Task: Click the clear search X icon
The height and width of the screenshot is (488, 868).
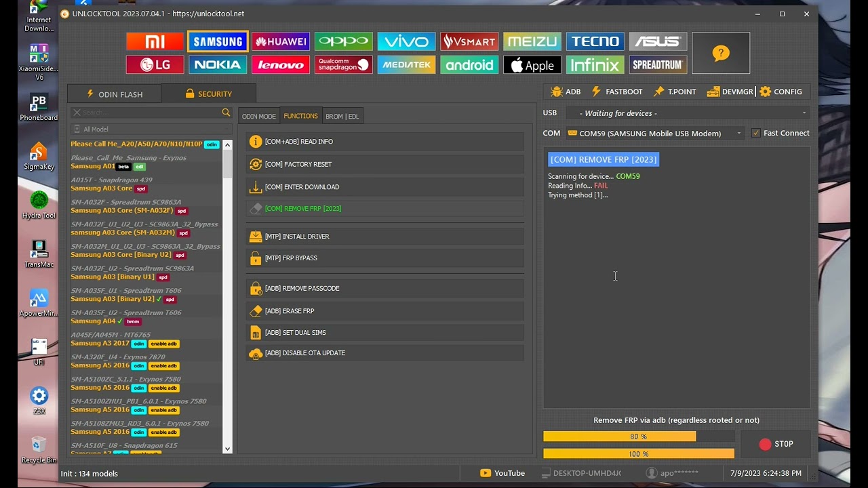Action: pos(77,113)
